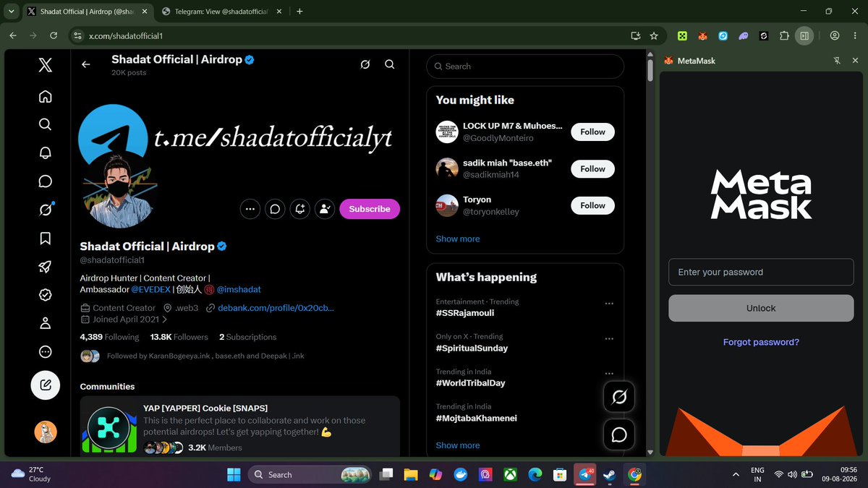Open Explore search in X sidebar
868x488 pixels.
pos(45,124)
